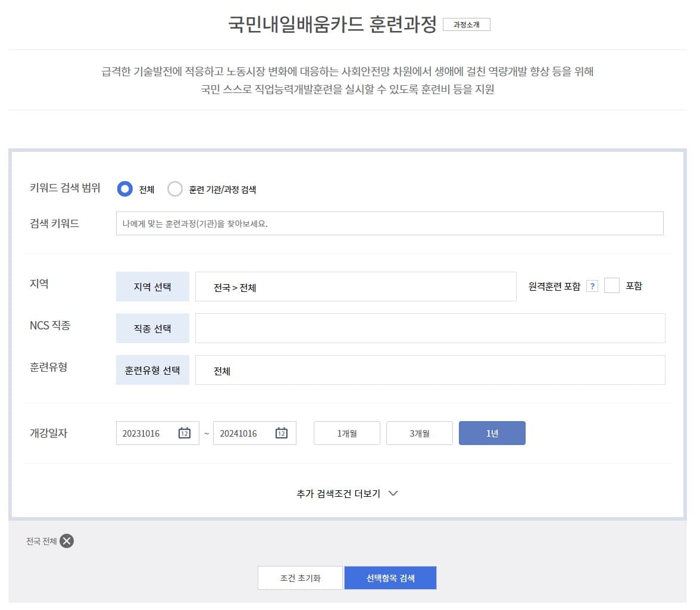Viewport: 700px width, 610px height.
Task: Click the search keyword input field
Action: (x=390, y=223)
